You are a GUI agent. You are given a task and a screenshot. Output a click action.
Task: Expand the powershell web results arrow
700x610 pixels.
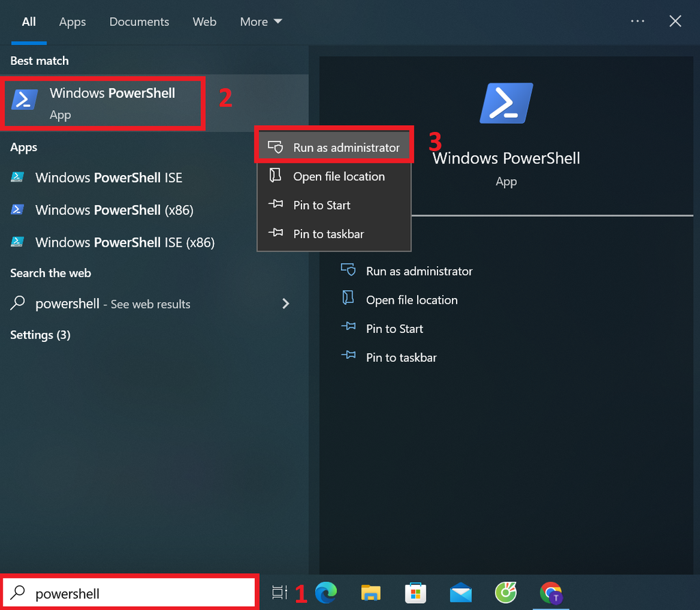point(286,304)
